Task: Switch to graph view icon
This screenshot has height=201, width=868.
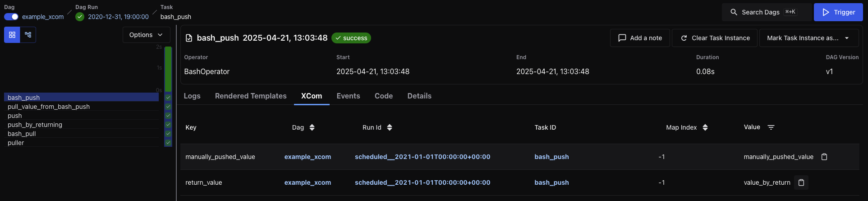Action: (28, 35)
